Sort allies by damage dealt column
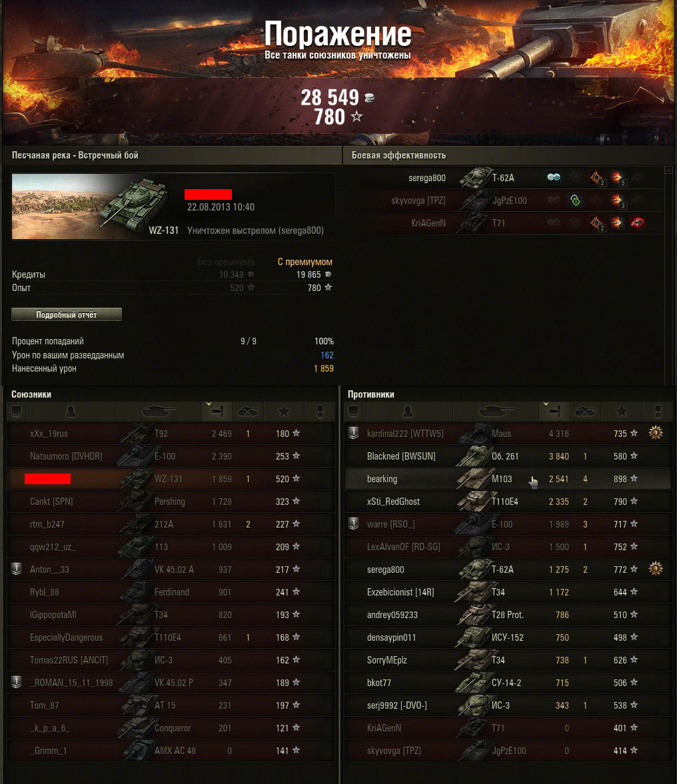 pyautogui.click(x=217, y=411)
